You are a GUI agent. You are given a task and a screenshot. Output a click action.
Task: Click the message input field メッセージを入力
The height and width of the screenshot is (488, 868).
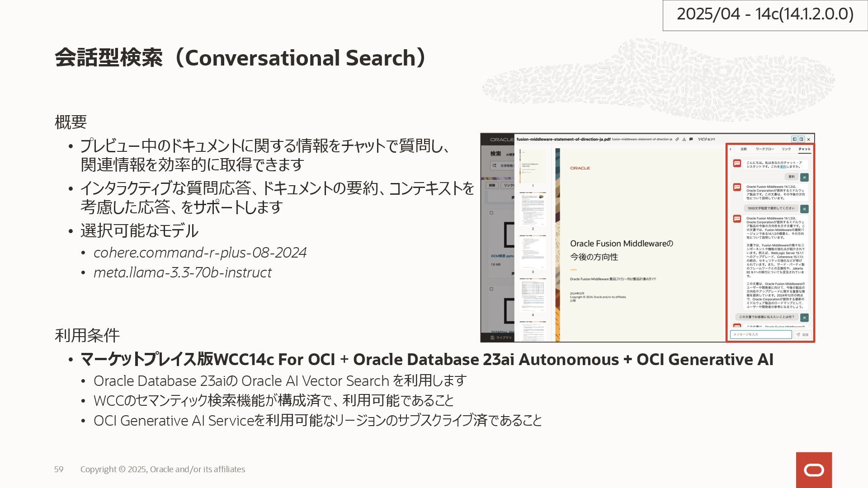(761, 334)
